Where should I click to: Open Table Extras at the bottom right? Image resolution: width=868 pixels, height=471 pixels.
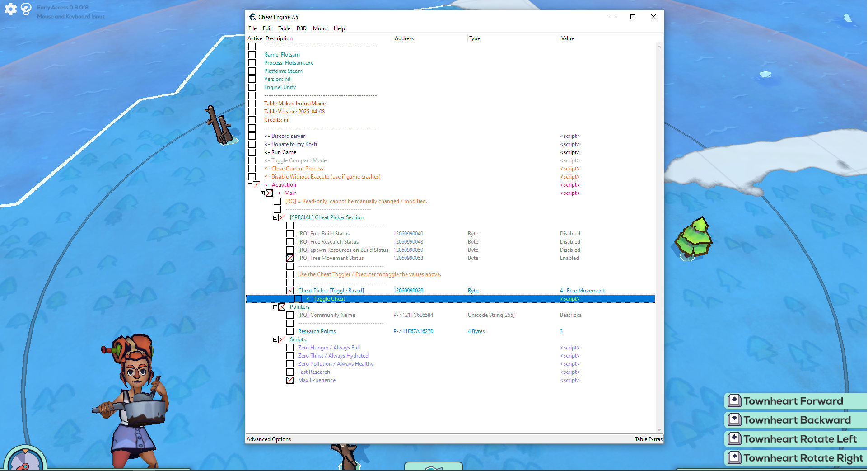click(649, 439)
